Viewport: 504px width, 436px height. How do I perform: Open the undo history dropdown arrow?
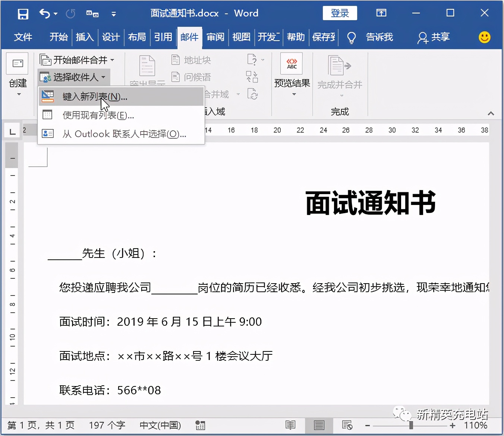point(56,14)
